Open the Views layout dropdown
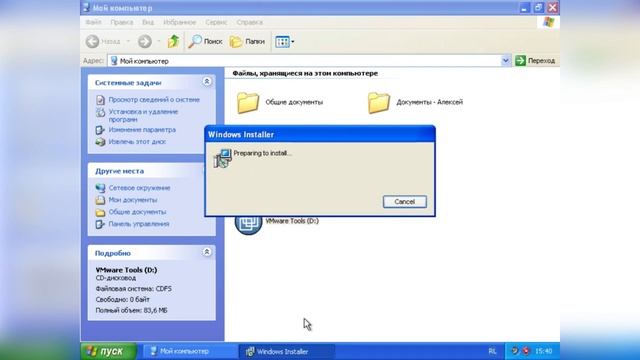This screenshot has width=640, height=360. point(284,42)
